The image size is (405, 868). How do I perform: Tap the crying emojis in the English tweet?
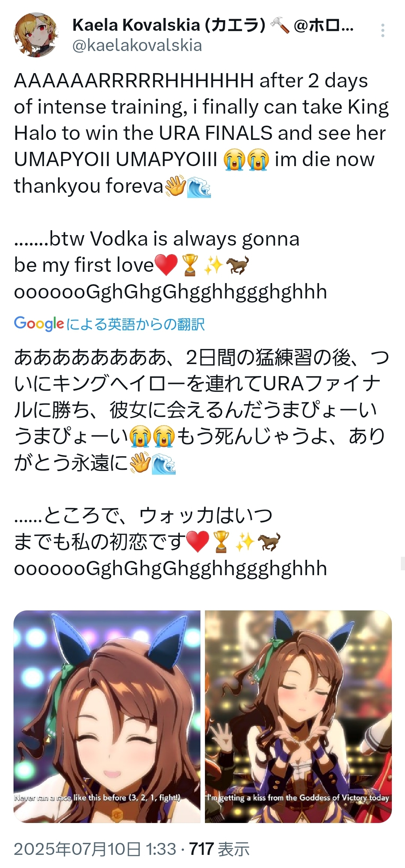click(246, 160)
